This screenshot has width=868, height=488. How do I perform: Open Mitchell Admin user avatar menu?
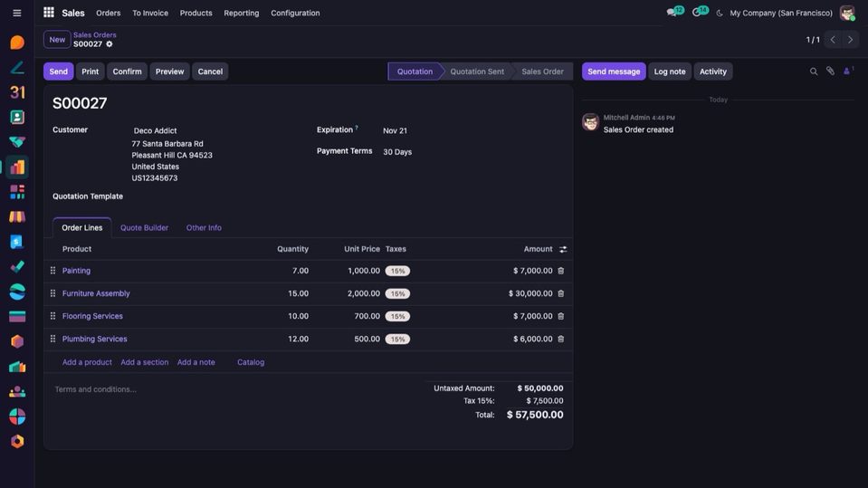847,13
